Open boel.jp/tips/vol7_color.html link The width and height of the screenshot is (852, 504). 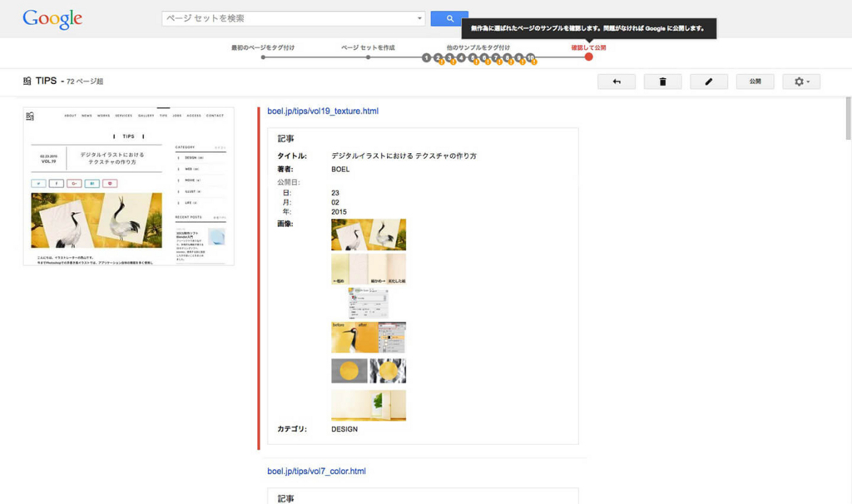pyautogui.click(x=316, y=471)
